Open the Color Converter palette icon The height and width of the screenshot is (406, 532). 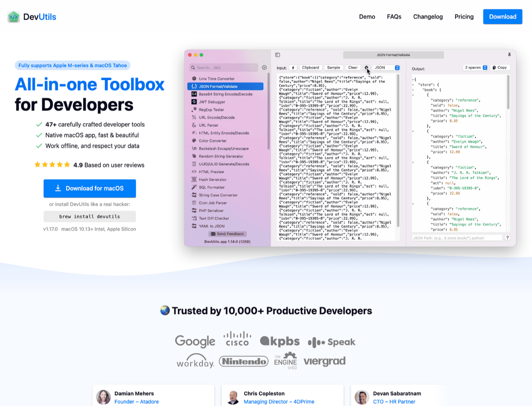pos(194,140)
